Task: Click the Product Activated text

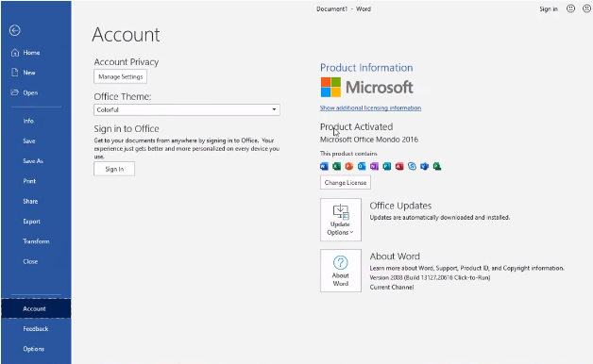Action: click(x=357, y=127)
